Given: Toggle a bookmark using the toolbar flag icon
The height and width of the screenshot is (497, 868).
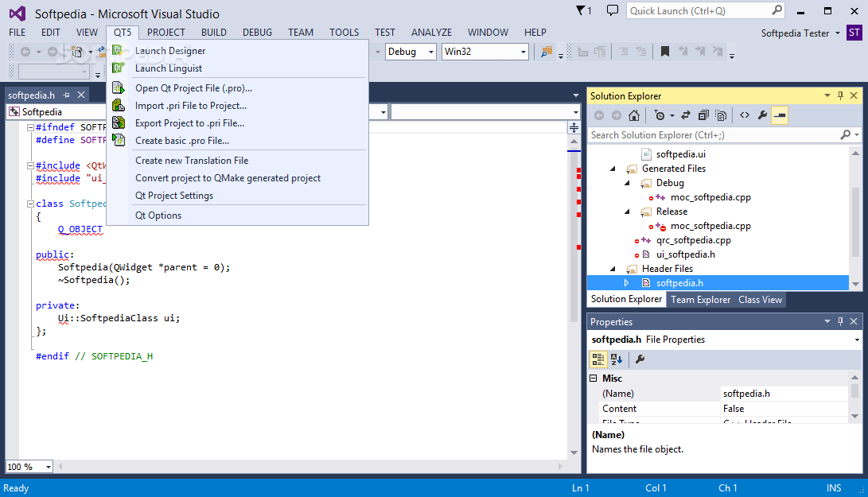Looking at the screenshot, I should 667,51.
